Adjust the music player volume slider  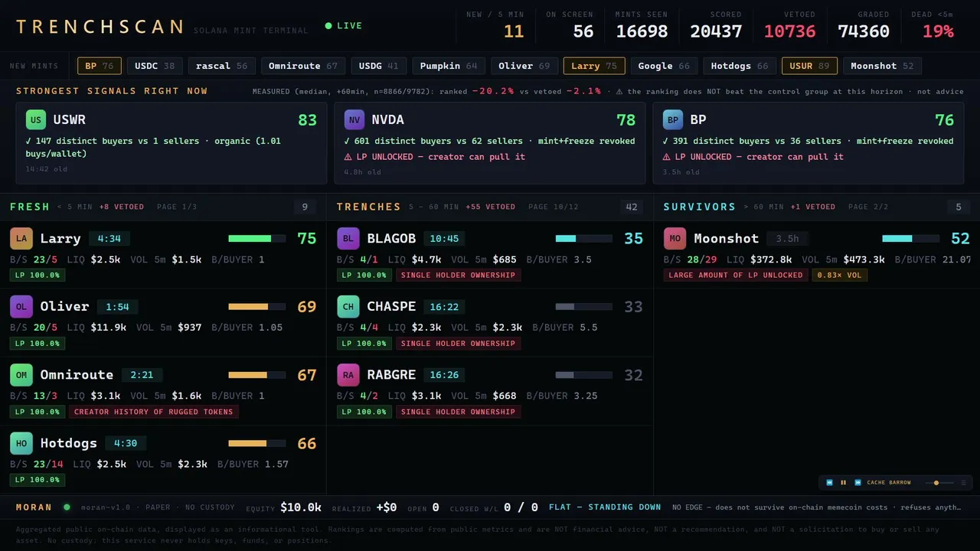click(x=939, y=483)
